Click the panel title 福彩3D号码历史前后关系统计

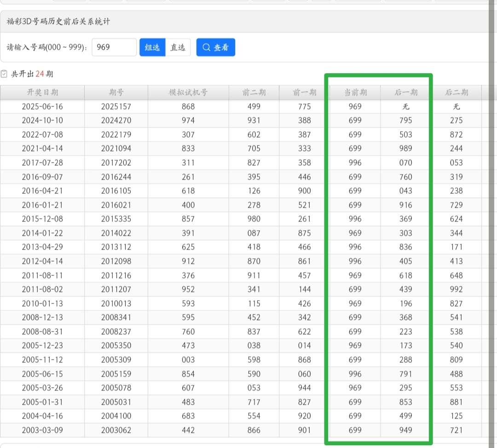[58, 22]
